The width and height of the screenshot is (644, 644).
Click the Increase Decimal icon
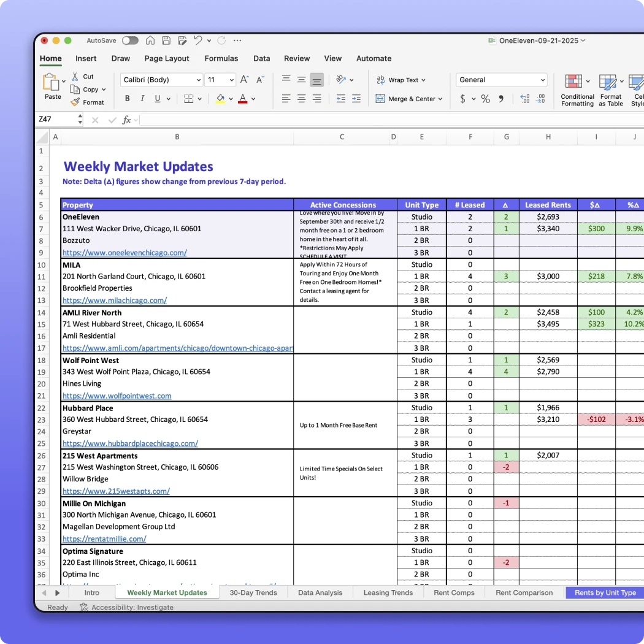pyautogui.click(x=525, y=99)
